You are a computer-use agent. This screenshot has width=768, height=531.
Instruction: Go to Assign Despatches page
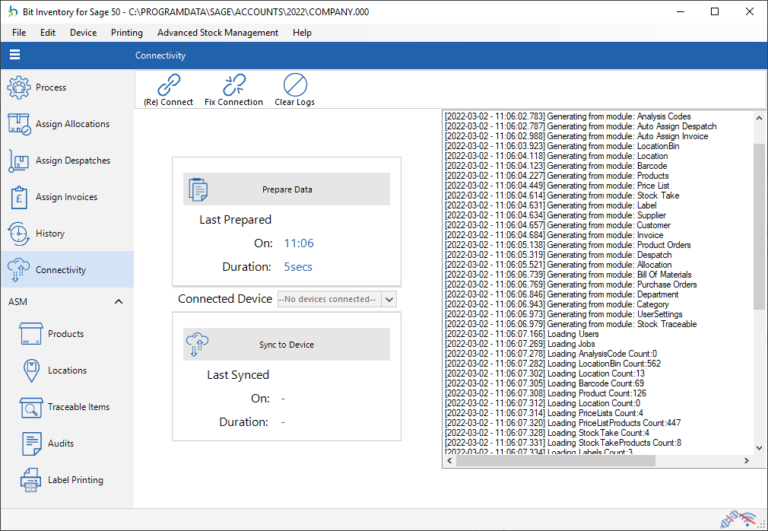72,161
